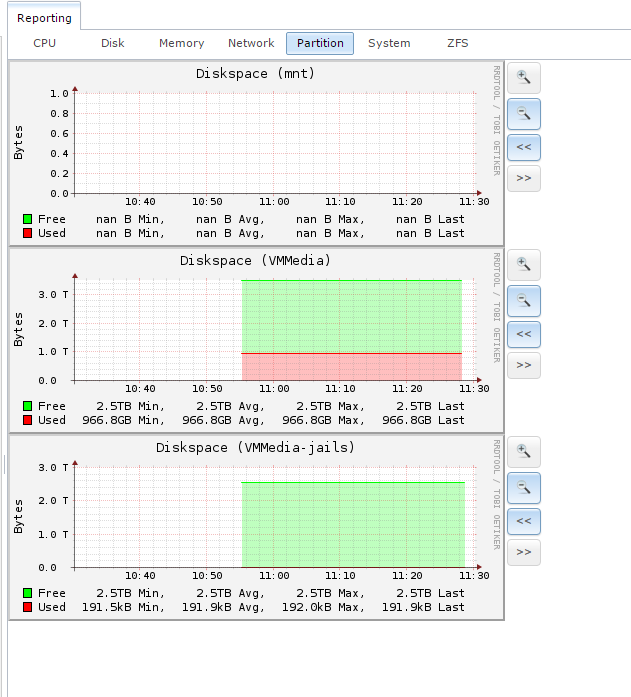
Task: Click green Free legend swatch in VMMedia-jails graph
Action: pos(28,593)
